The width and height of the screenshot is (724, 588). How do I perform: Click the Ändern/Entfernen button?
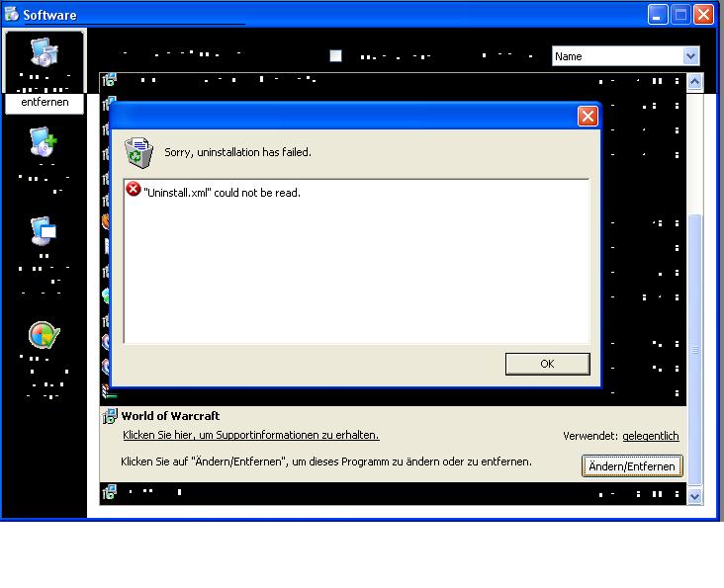(631, 466)
